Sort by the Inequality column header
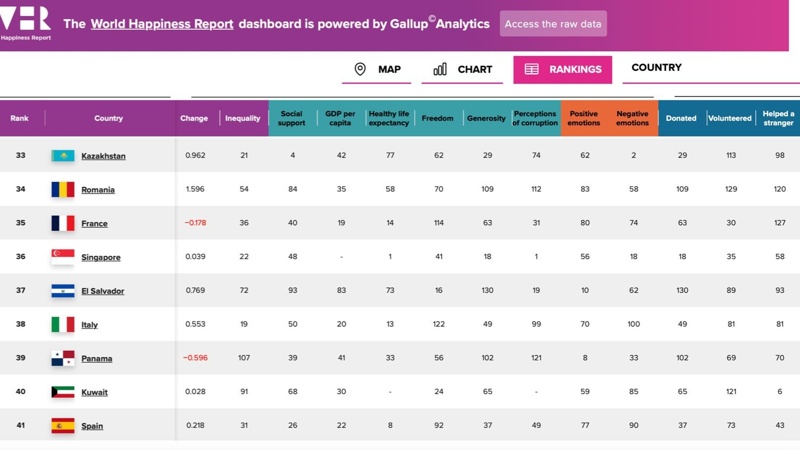This screenshot has width=800, height=450. [x=243, y=118]
